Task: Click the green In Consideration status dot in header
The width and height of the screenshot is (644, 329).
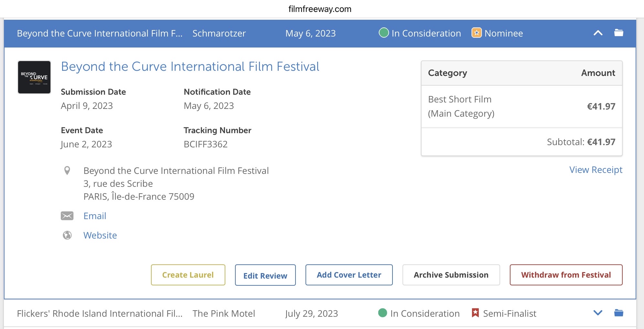Action: pyautogui.click(x=383, y=33)
